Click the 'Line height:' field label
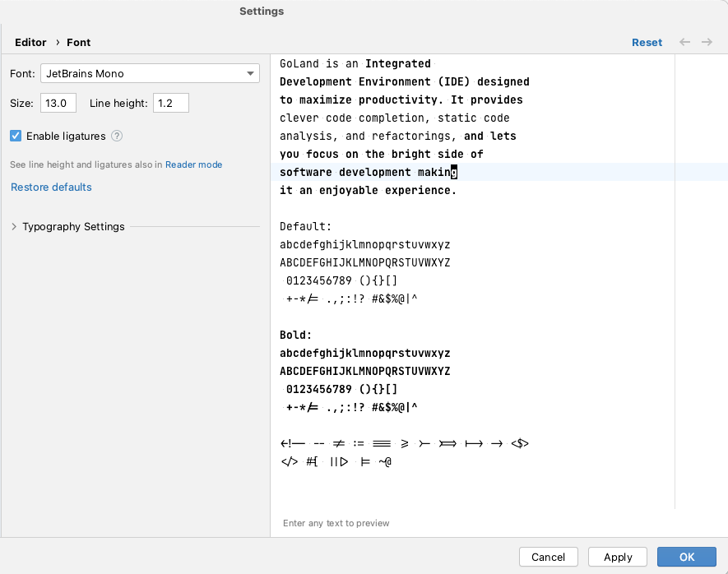 [x=118, y=103]
